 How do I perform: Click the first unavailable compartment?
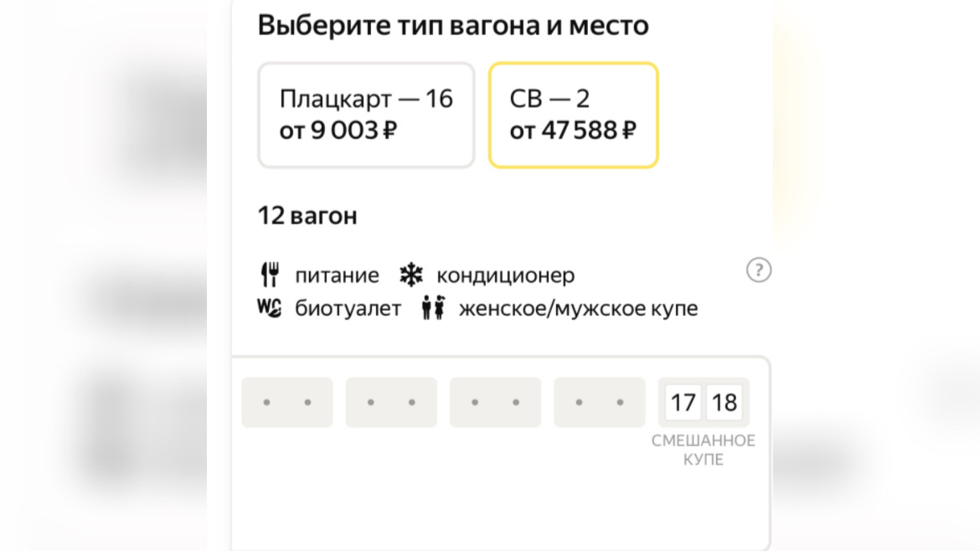coord(287,403)
